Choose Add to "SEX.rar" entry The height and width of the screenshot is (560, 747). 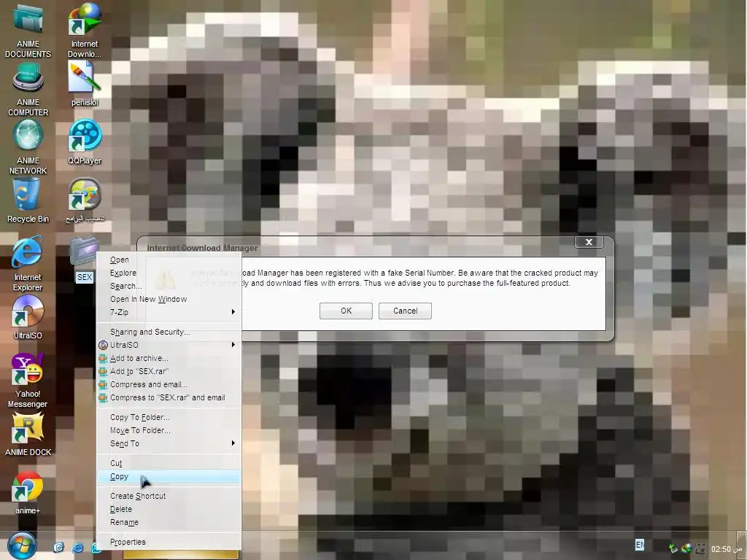point(169,371)
